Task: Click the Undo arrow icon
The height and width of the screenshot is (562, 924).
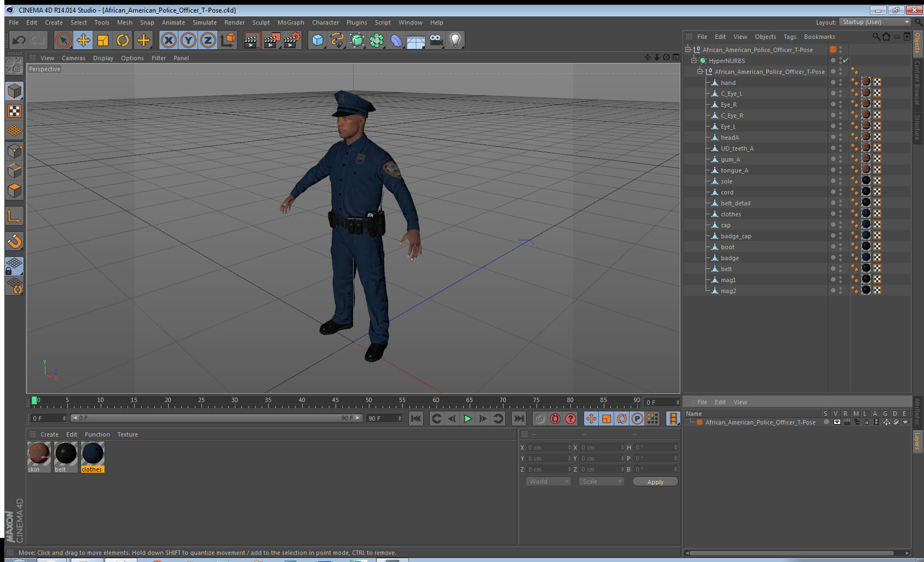Action: click(x=19, y=40)
